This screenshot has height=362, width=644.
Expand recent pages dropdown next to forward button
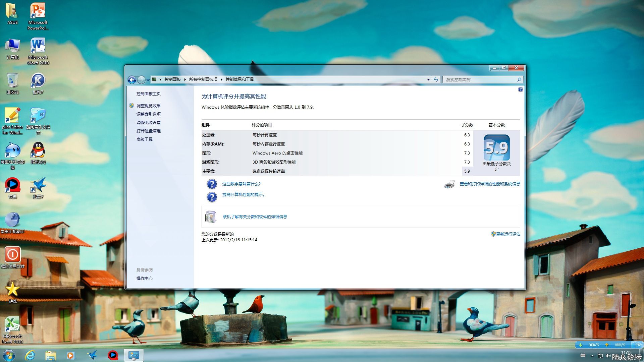pyautogui.click(x=148, y=80)
